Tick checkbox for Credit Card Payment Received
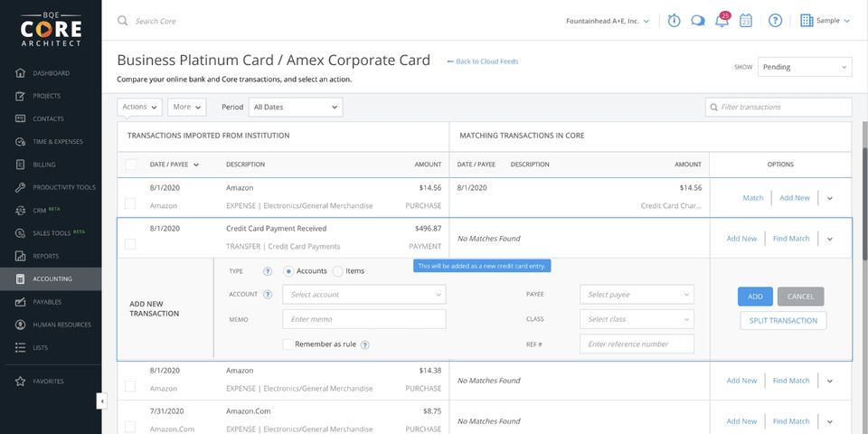 click(x=130, y=244)
